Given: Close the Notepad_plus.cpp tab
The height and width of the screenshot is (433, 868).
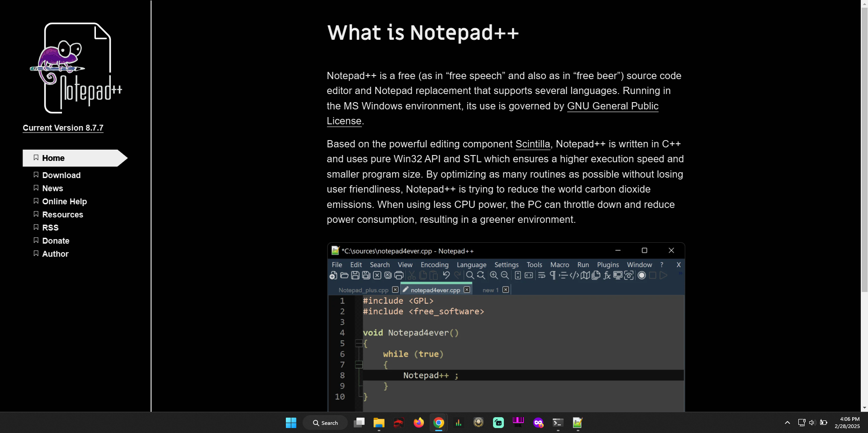Looking at the screenshot, I should 395,290.
